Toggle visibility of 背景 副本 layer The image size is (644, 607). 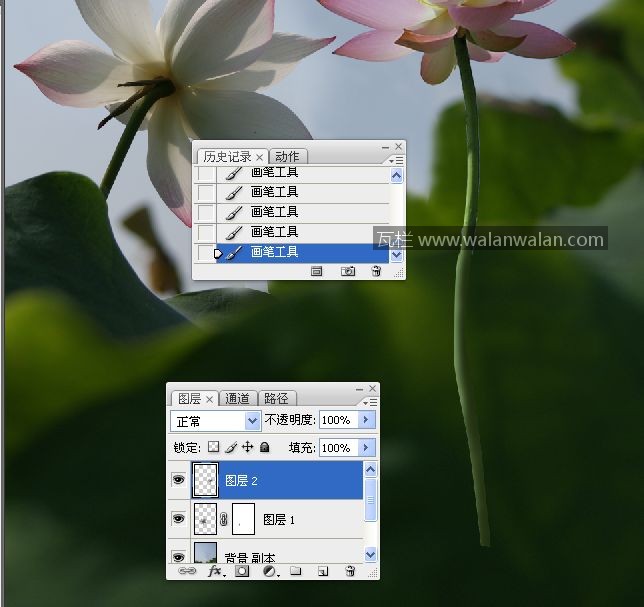pos(178,557)
